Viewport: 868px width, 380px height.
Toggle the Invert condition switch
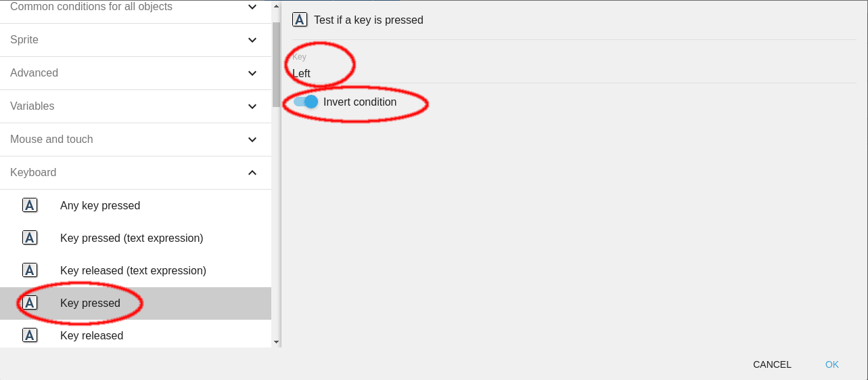tap(306, 102)
